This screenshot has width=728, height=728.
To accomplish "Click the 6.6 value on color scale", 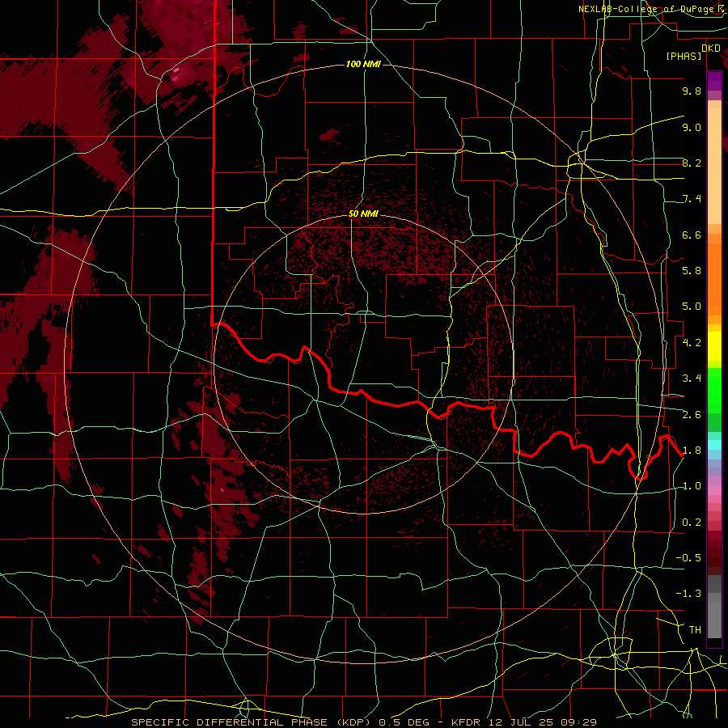I will [692, 235].
